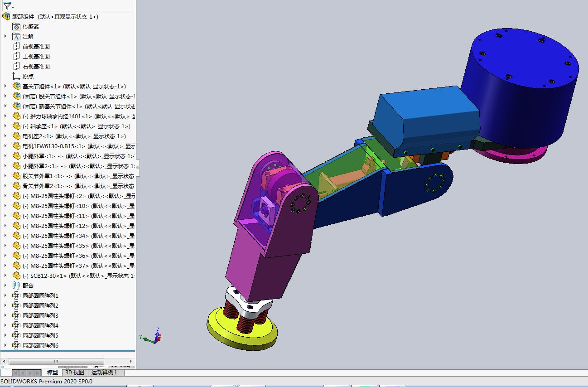Click the 局部圆周阵列3 pattern icon
The image size is (588, 387).
click(16, 315)
